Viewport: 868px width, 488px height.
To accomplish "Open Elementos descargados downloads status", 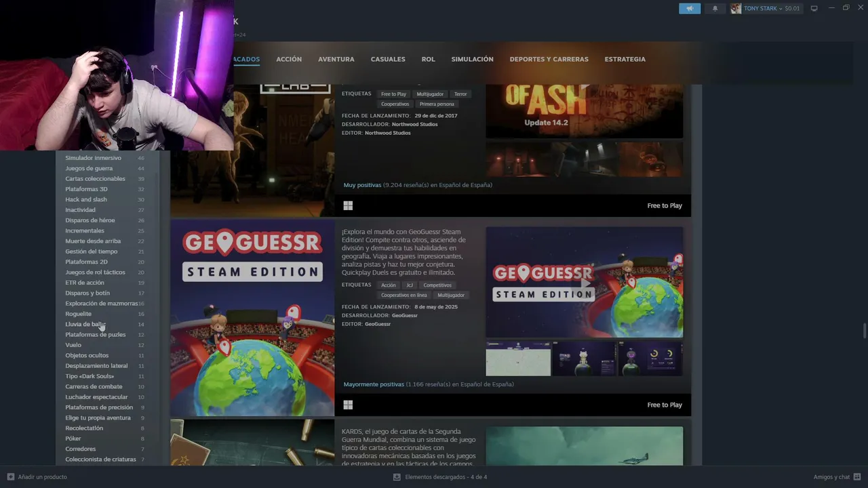I will point(446,476).
